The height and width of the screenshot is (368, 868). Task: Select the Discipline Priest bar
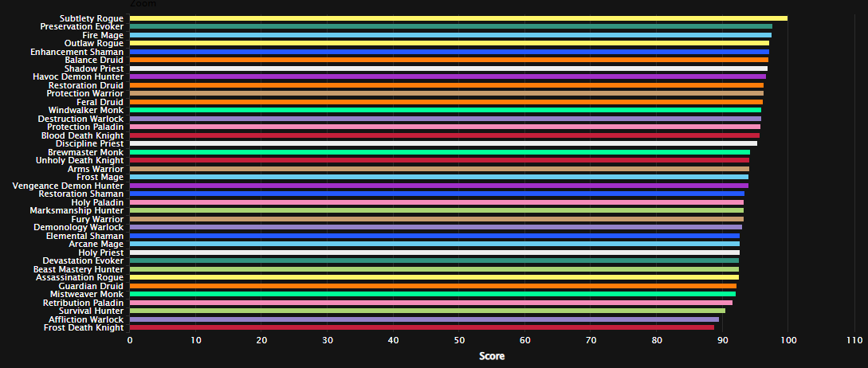click(443, 144)
